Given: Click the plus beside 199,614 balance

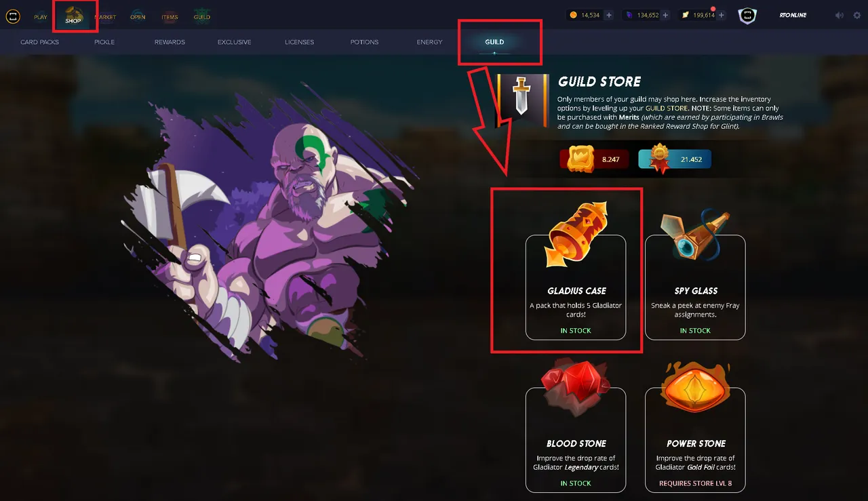Looking at the screenshot, I should coord(722,15).
